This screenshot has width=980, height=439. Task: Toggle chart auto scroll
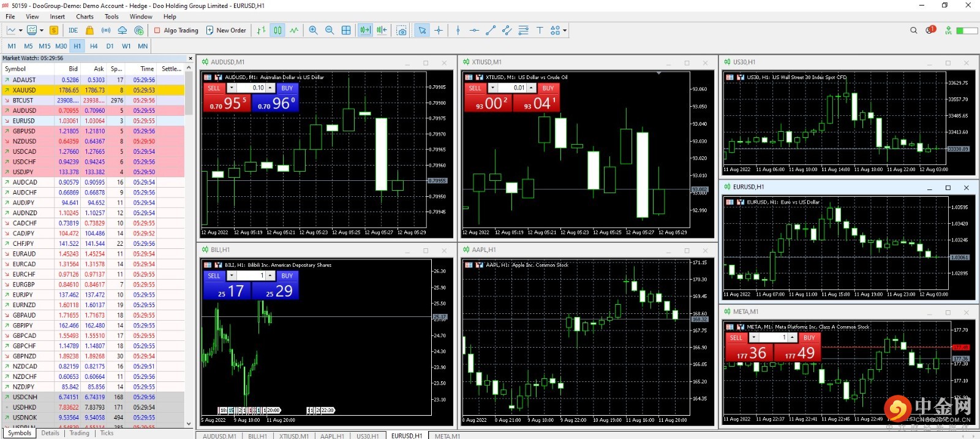click(365, 30)
